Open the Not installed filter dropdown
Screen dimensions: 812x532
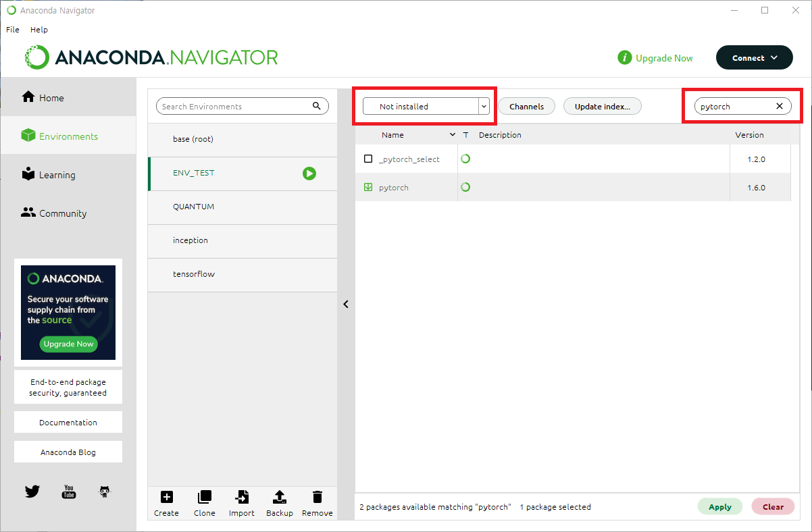(426, 107)
